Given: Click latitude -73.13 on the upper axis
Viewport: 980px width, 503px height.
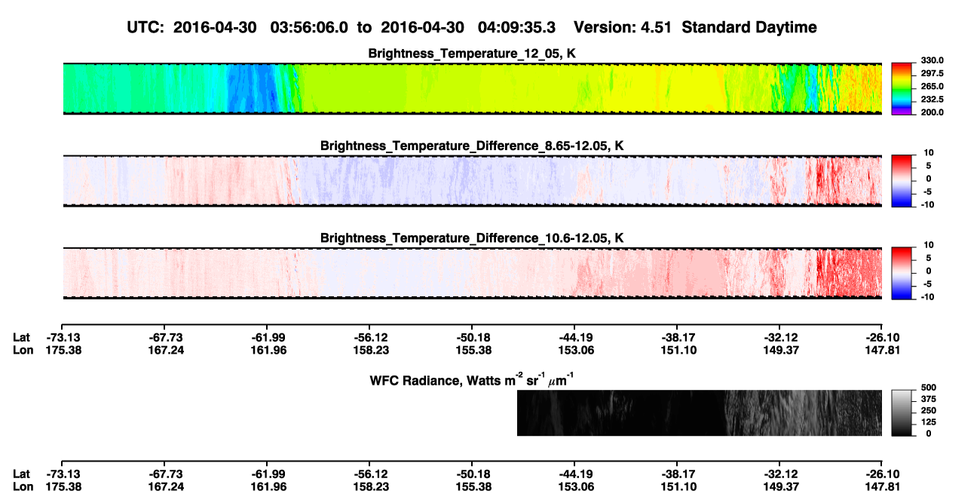Looking at the screenshot, I should click(x=62, y=339).
